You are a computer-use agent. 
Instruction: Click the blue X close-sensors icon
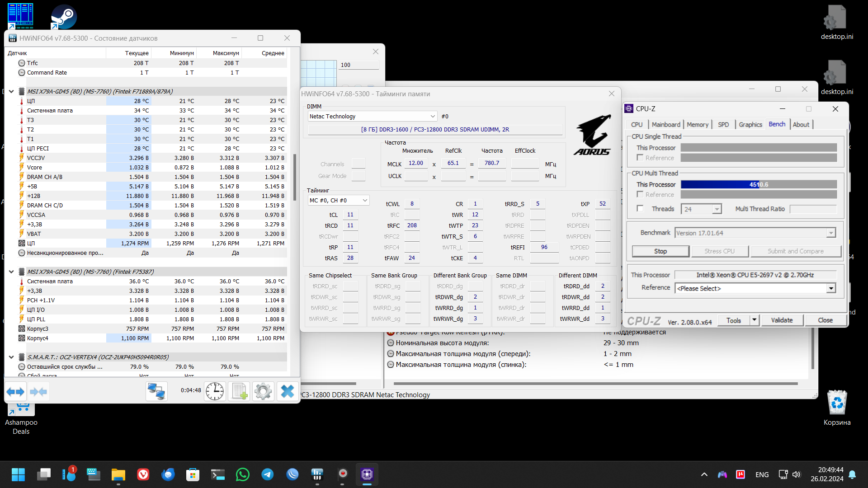(287, 391)
